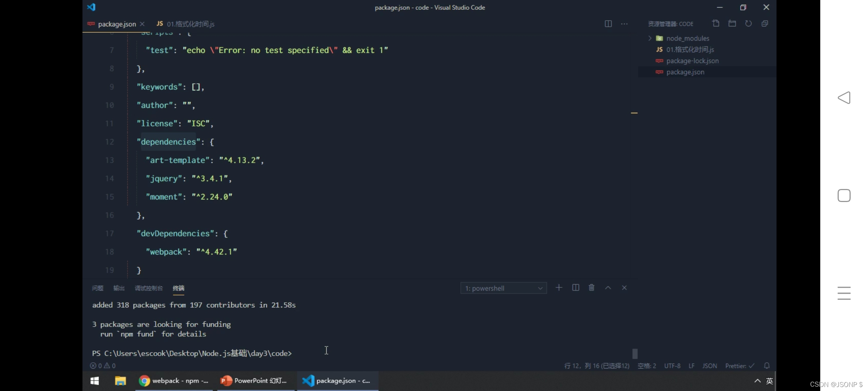Click the line and column indicator
Viewport: 868px width, 391px height.
tap(597, 366)
